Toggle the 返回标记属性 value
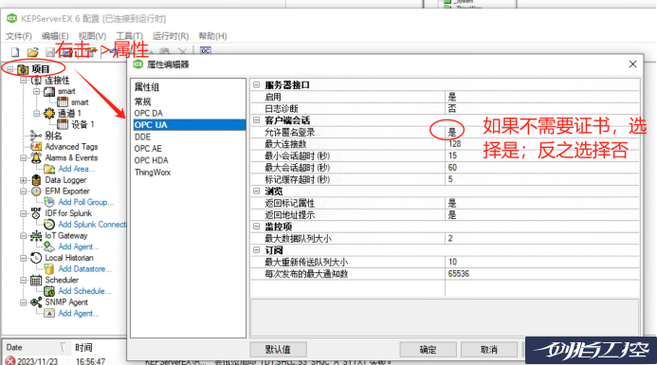 click(x=542, y=204)
